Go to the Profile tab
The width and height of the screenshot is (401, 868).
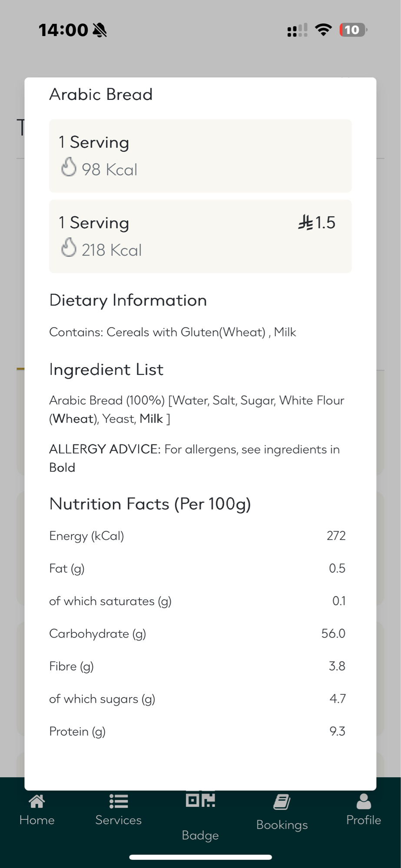coord(364,809)
